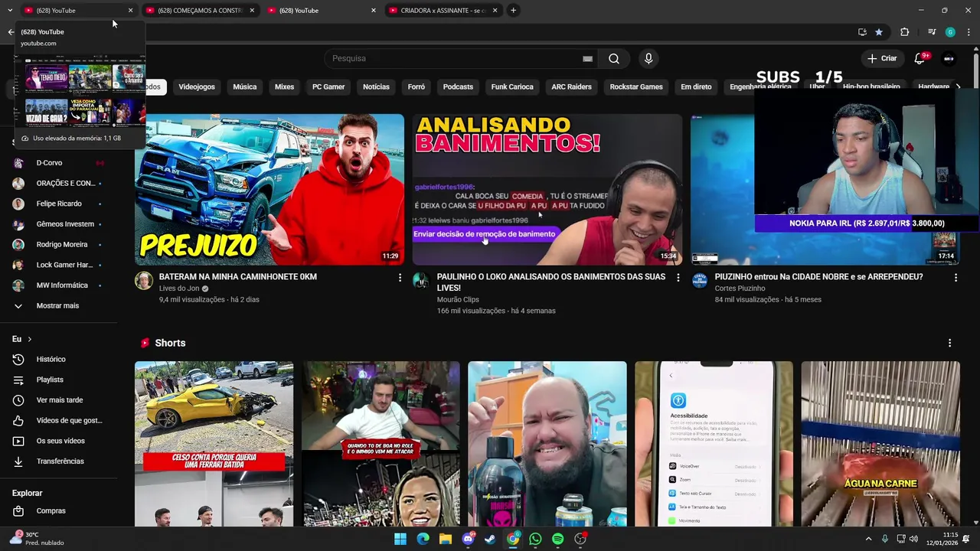Toggle the bookmark star for this page
This screenshot has height=551, width=980.
pos(879,32)
